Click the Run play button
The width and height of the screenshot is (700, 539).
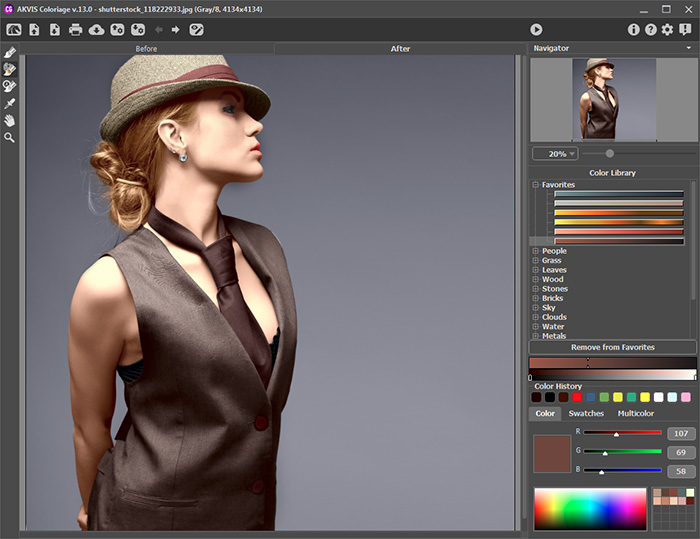[x=536, y=30]
